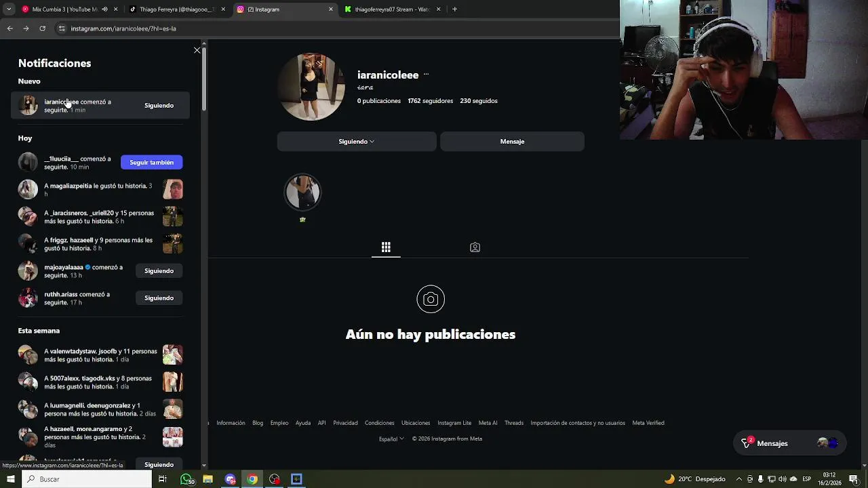Expand the Siguiendo dropdown on the profile
The width and height of the screenshot is (868, 488).
click(357, 142)
